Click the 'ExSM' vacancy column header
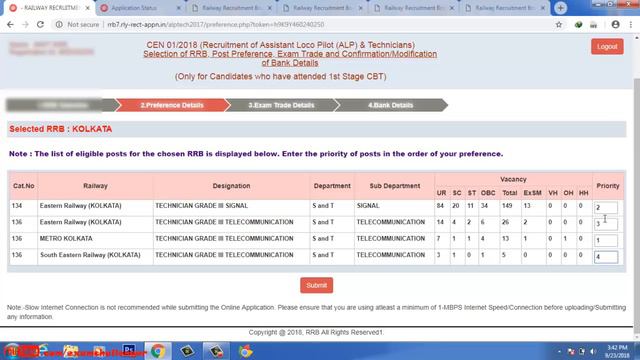The height and width of the screenshot is (360, 640). pos(532,193)
